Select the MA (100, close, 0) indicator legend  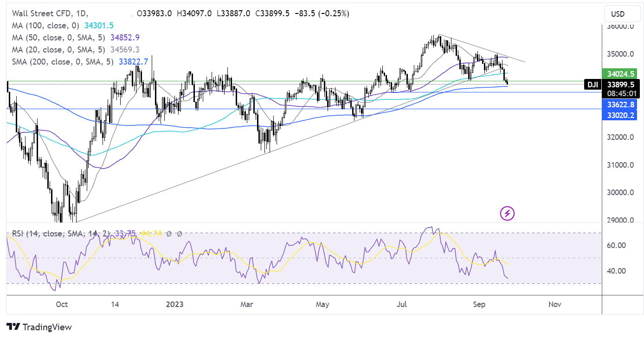click(45, 26)
